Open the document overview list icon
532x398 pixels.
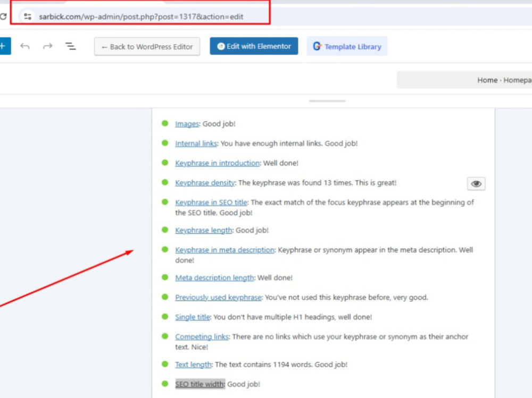71,46
